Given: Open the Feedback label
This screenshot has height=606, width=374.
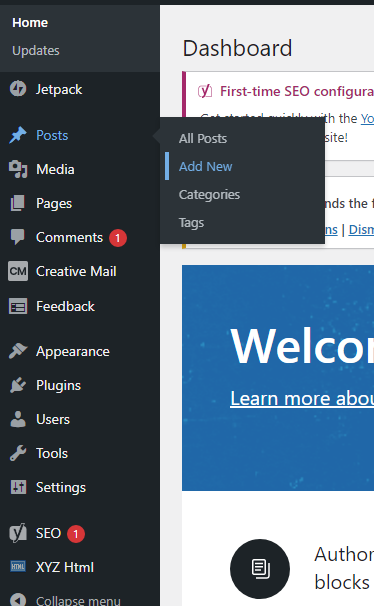Looking at the screenshot, I should pyautogui.click(x=65, y=306).
